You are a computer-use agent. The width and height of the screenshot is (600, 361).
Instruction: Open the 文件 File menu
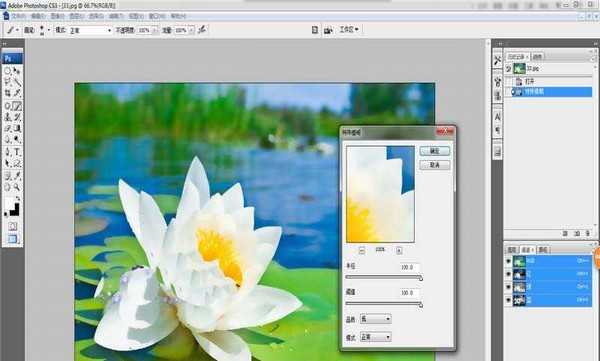point(18,16)
